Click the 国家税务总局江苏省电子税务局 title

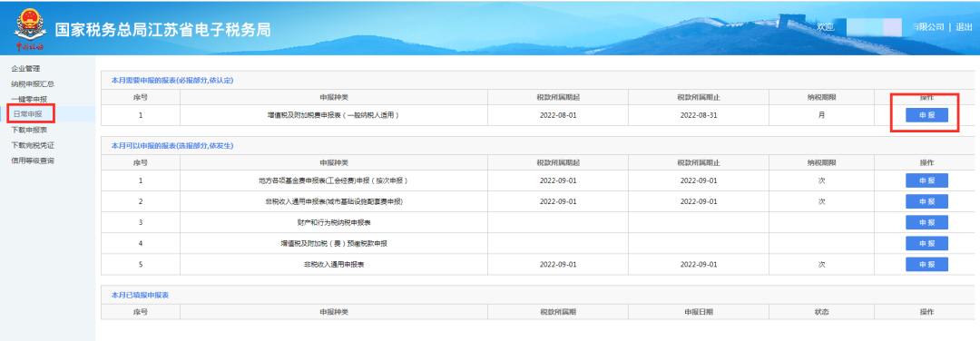coord(162,29)
